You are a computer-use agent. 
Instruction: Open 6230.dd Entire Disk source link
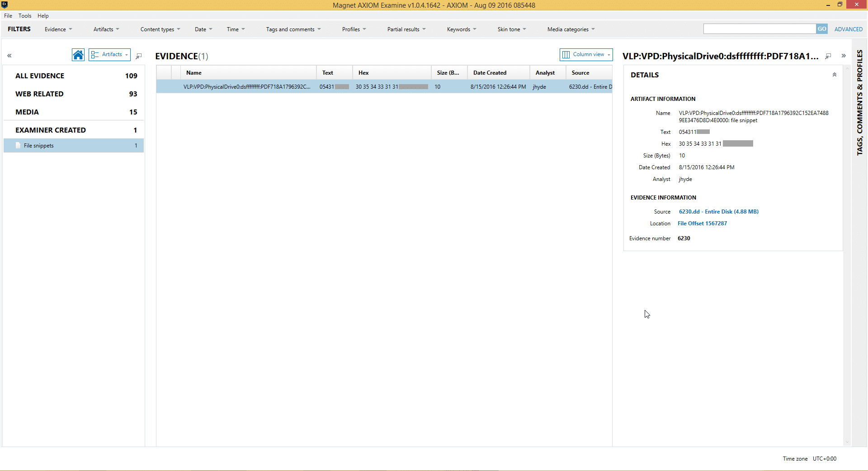719,212
